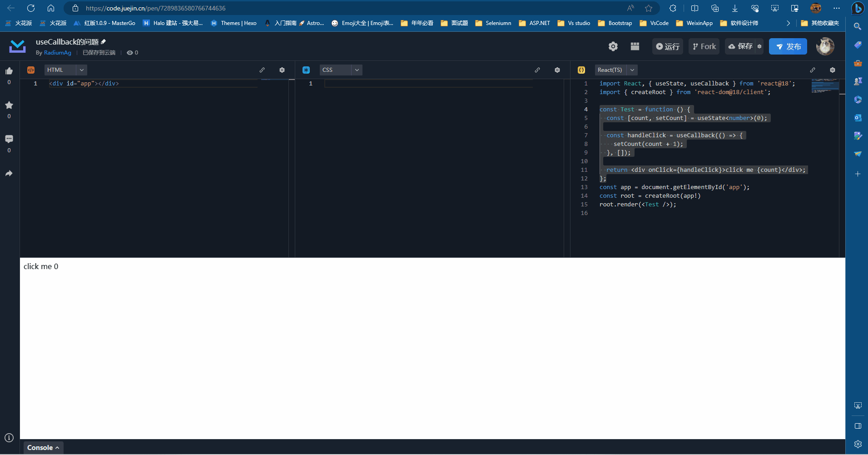Open the Halo 建站 bookmark
Image resolution: width=868 pixels, height=455 pixels.
[x=173, y=23]
